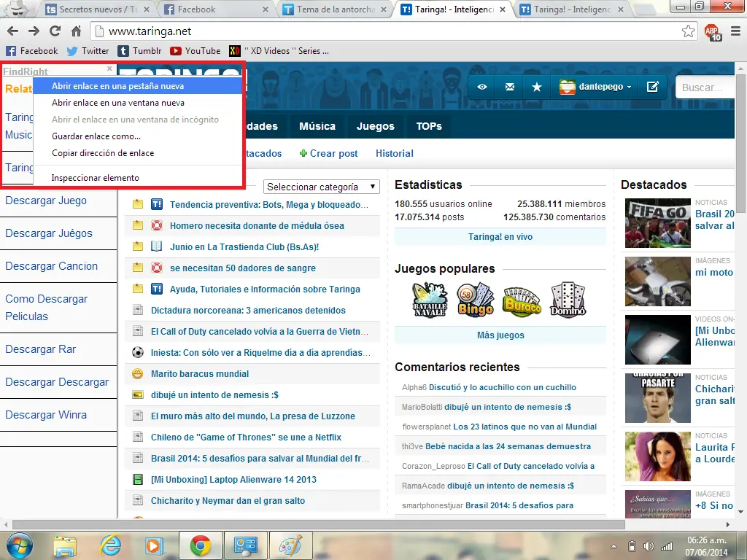Click the horizontal scrollbar thumb

[x=318, y=524]
